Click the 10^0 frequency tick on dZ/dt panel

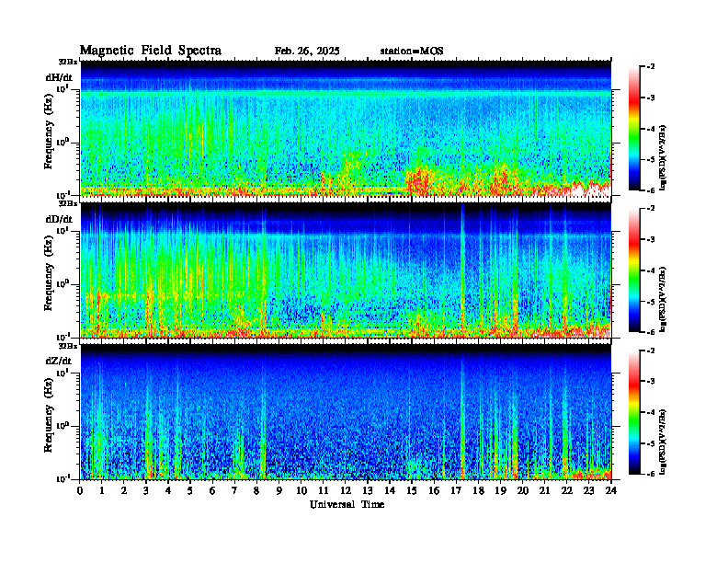(63, 425)
